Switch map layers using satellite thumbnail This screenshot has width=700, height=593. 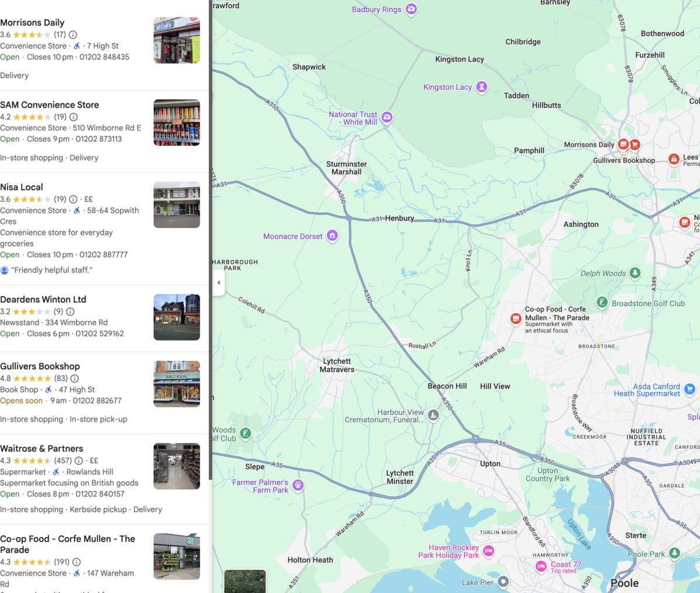tap(245, 581)
